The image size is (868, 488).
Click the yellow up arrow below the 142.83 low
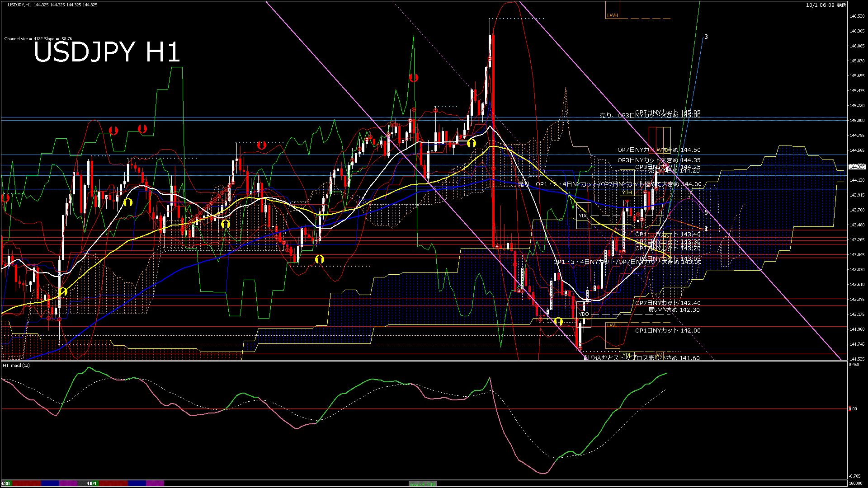(x=320, y=259)
